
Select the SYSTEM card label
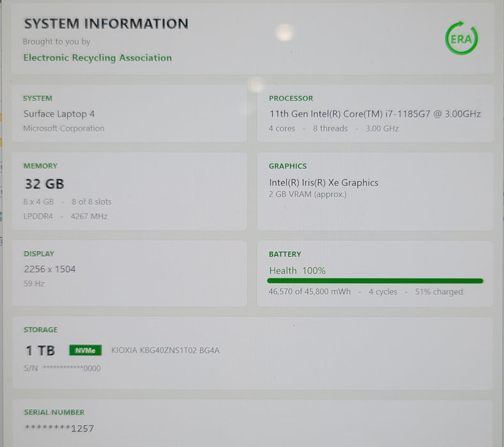point(37,98)
